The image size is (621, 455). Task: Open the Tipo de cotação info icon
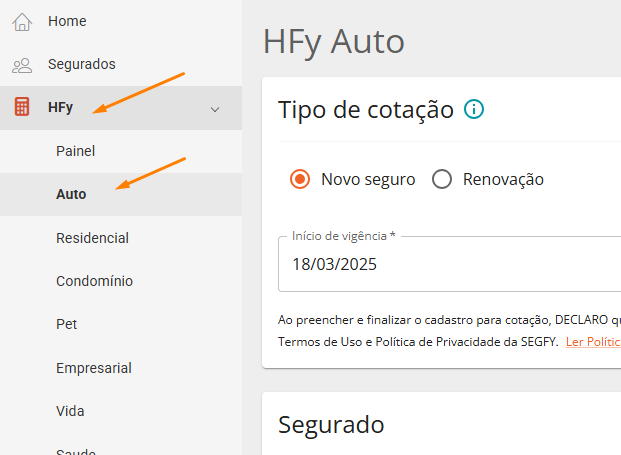click(x=474, y=109)
